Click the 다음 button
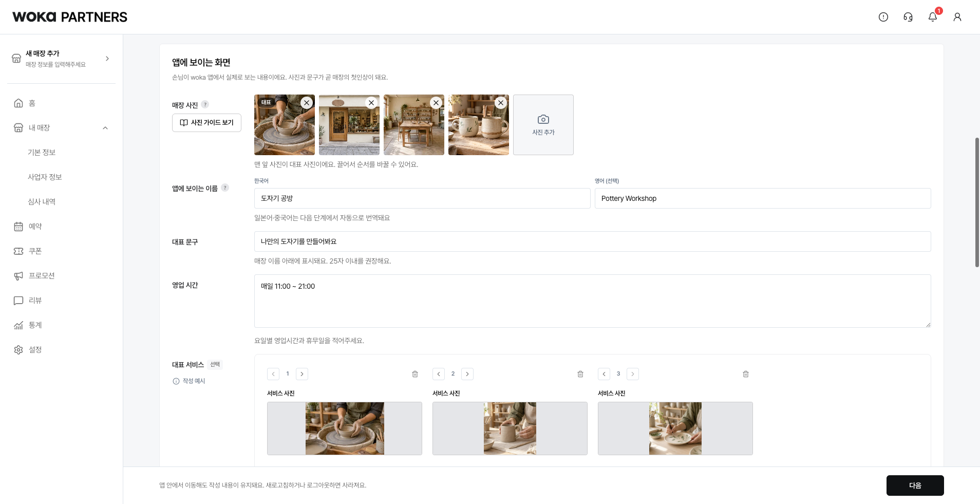The height and width of the screenshot is (504, 980). (915, 486)
